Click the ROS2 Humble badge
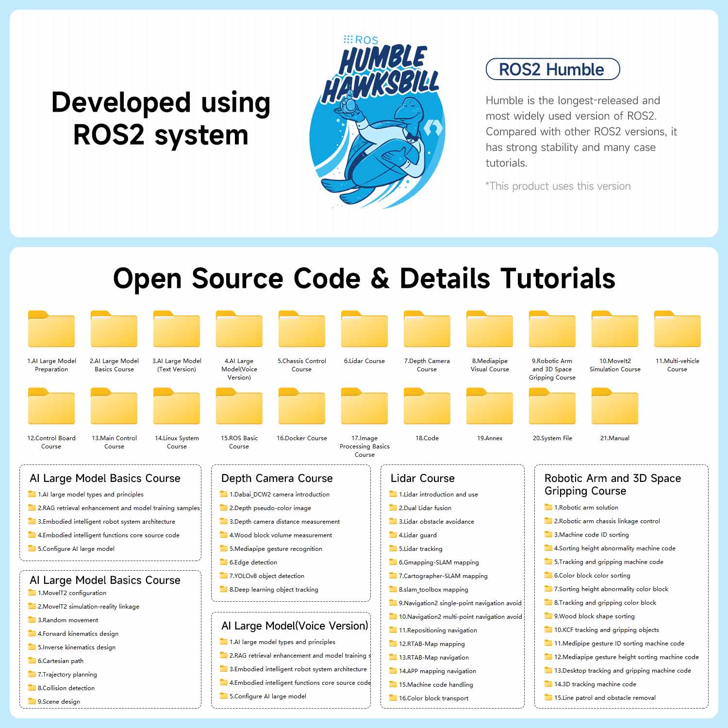 553,69
